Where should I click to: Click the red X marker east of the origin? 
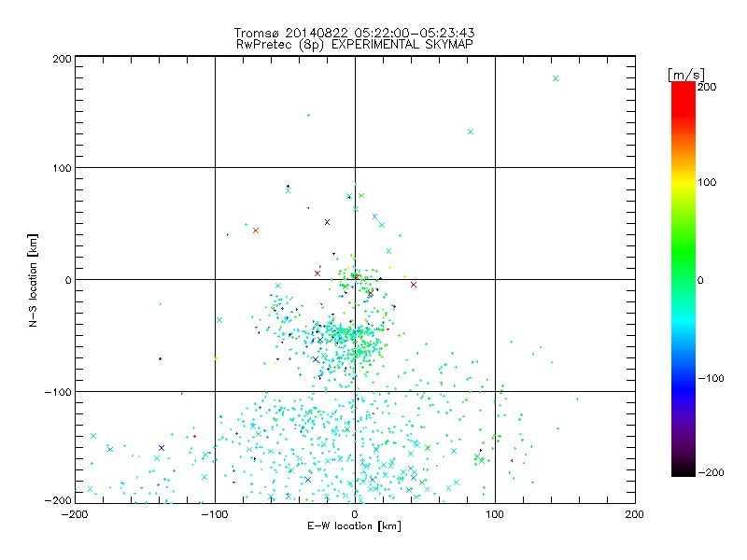click(x=414, y=285)
